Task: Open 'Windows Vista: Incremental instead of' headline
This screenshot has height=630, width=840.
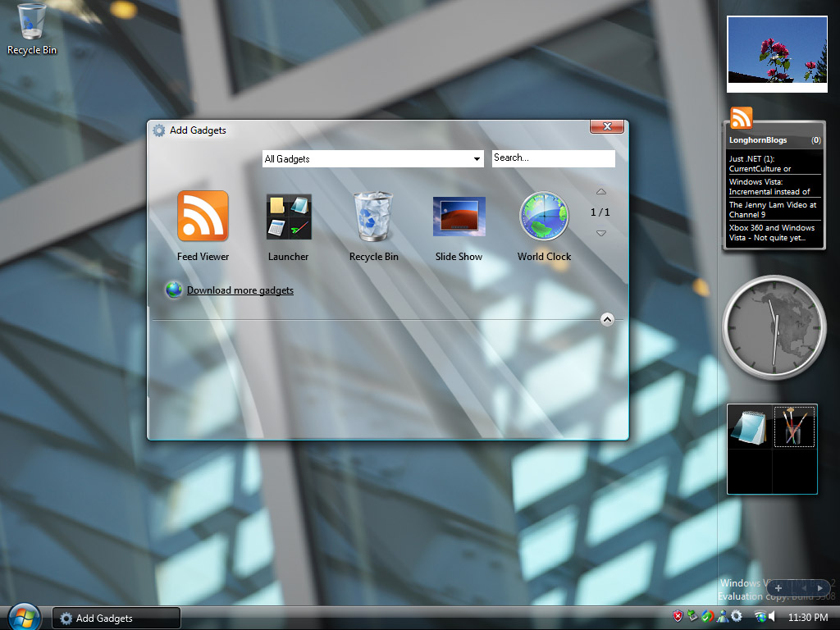Action: pyautogui.click(x=774, y=186)
